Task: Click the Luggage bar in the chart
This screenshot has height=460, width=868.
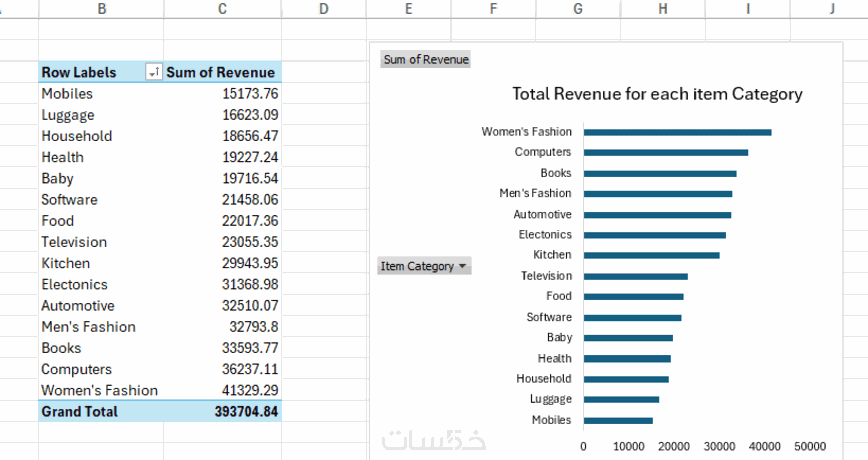Action: [621, 400]
